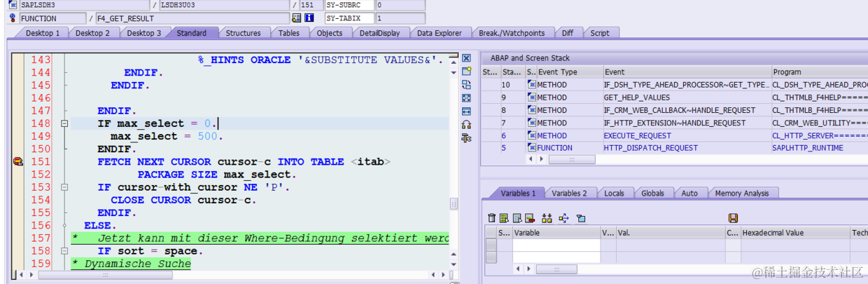Open the Script tab
The height and width of the screenshot is (284, 868).
(x=600, y=33)
